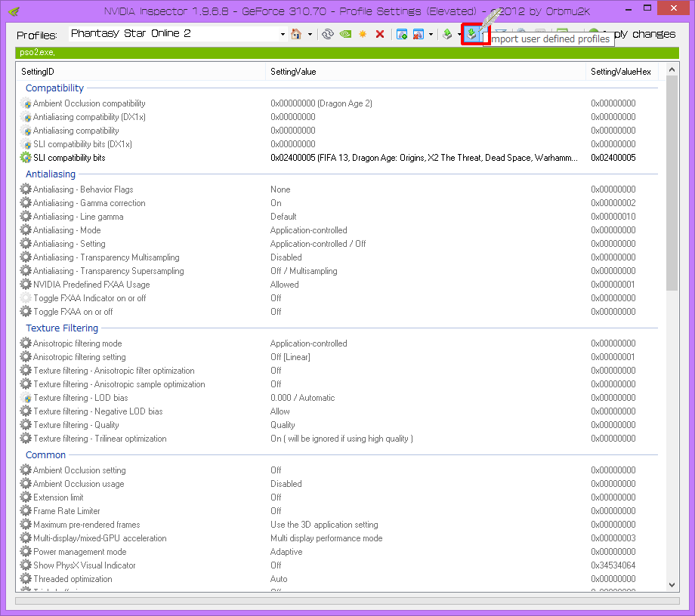Collapse the Common group header

point(45,454)
